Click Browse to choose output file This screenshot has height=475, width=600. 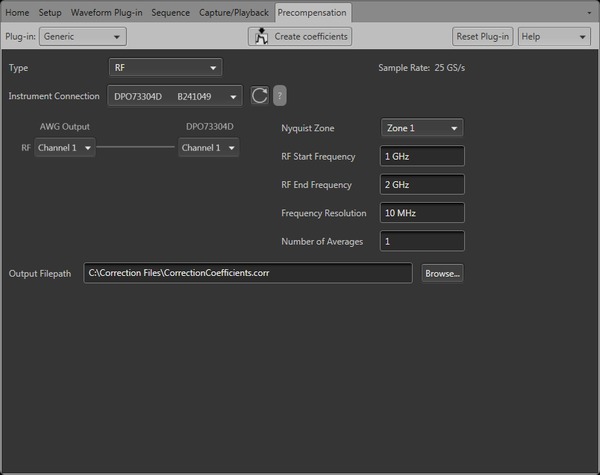click(442, 273)
